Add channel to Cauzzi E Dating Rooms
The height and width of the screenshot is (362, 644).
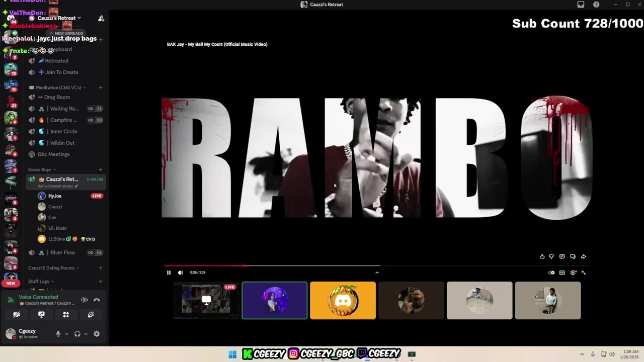(101, 268)
